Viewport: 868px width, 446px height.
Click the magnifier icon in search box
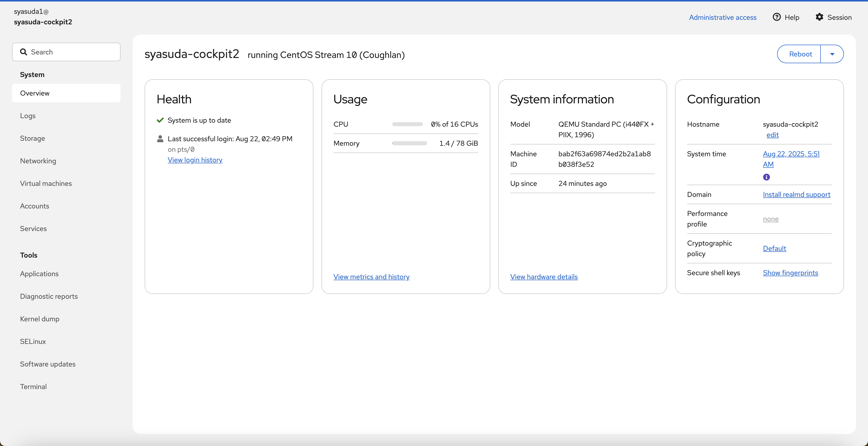point(23,52)
